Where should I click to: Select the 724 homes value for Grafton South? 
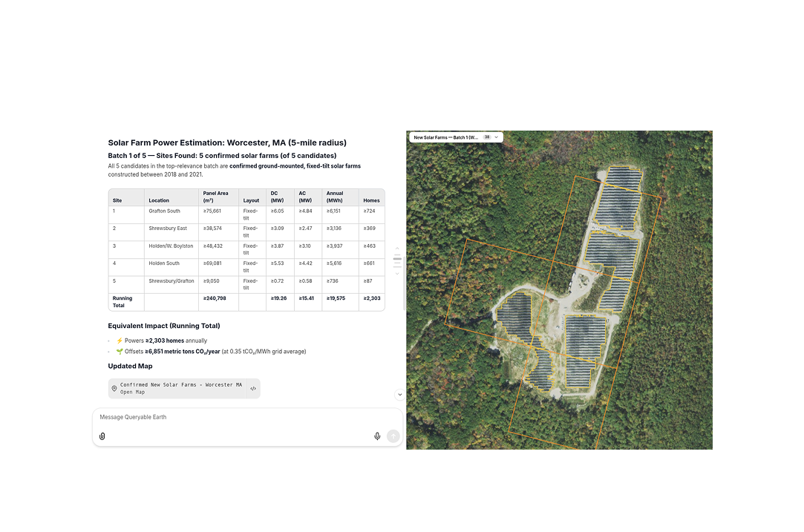[370, 211]
